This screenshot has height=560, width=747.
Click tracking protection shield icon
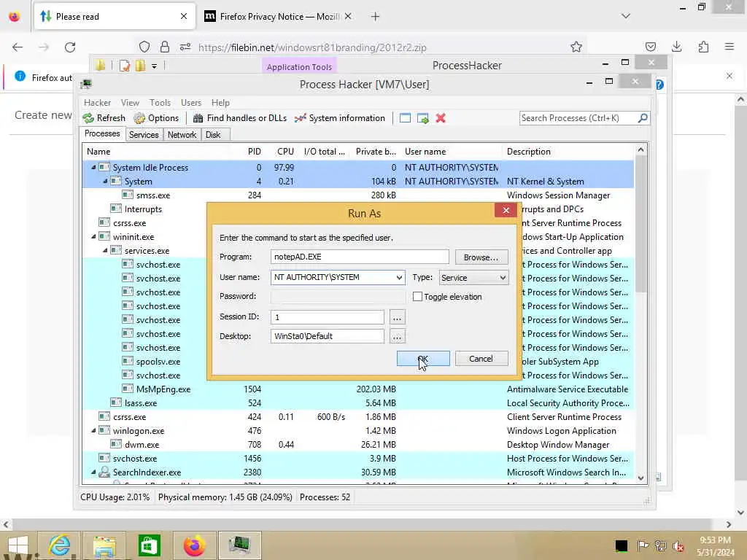click(x=144, y=47)
